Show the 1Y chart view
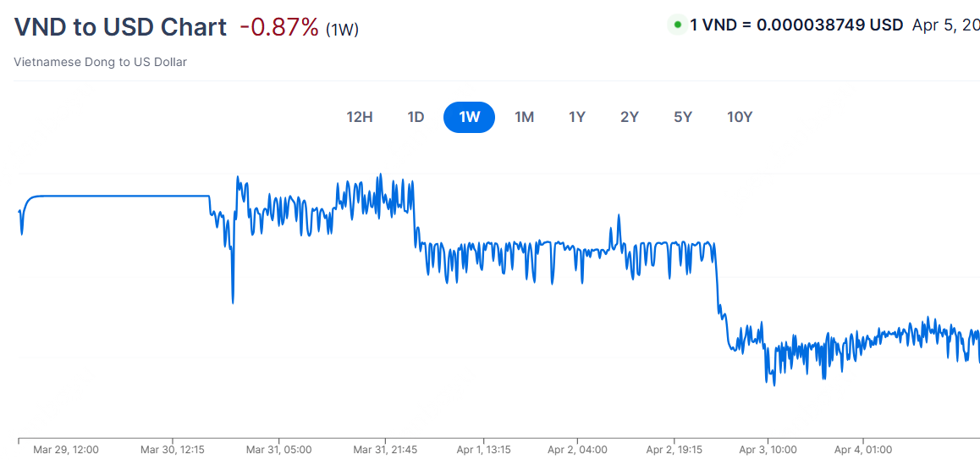The width and height of the screenshot is (980, 460). [x=577, y=117]
